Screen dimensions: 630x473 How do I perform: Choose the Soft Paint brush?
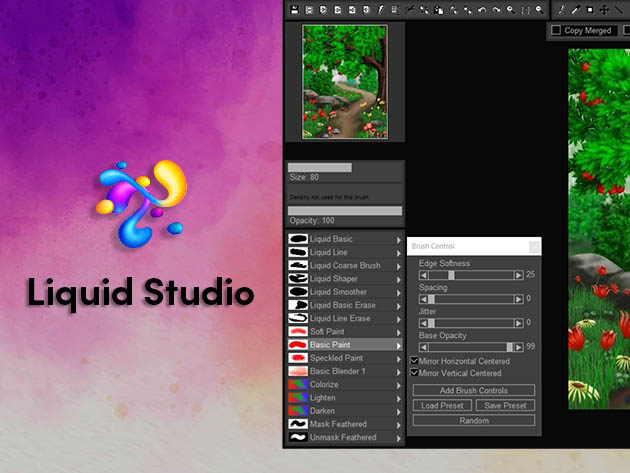[x=345, y=332]
